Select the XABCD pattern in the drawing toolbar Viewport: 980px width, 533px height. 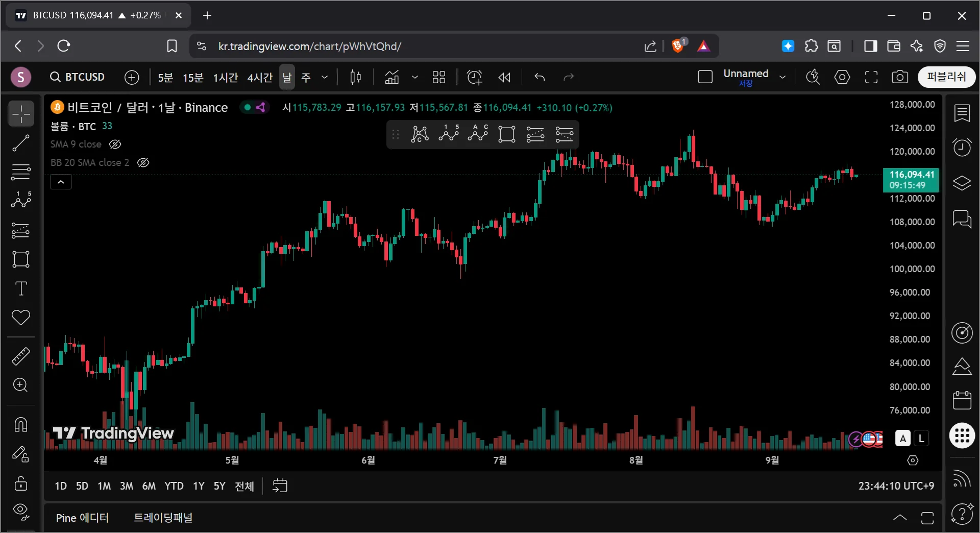click(x=420, y=134)
